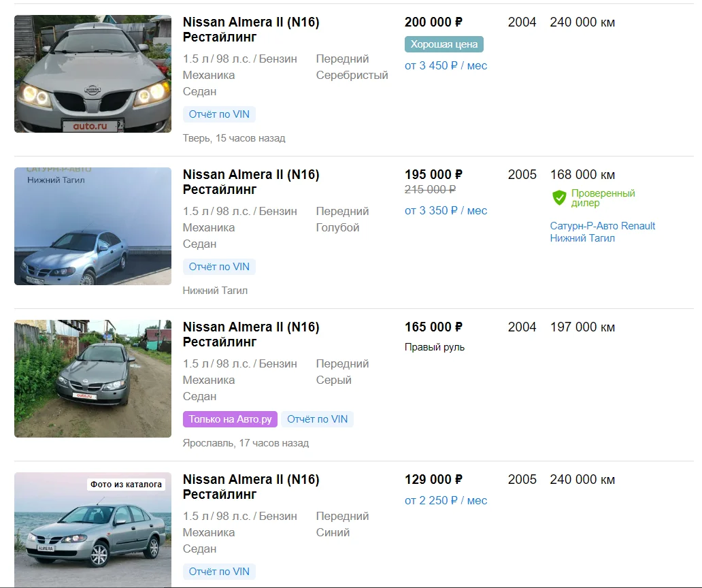
Task: Open credit offer 'от 3 350 ₽ / мес'
Action: point(446,210)
